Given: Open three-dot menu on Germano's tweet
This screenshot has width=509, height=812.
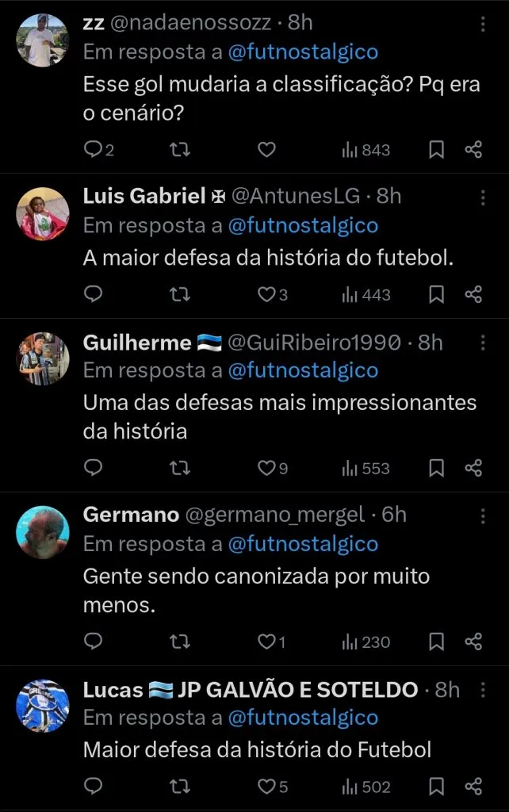Looking at the screenshot, I should 484,516.
